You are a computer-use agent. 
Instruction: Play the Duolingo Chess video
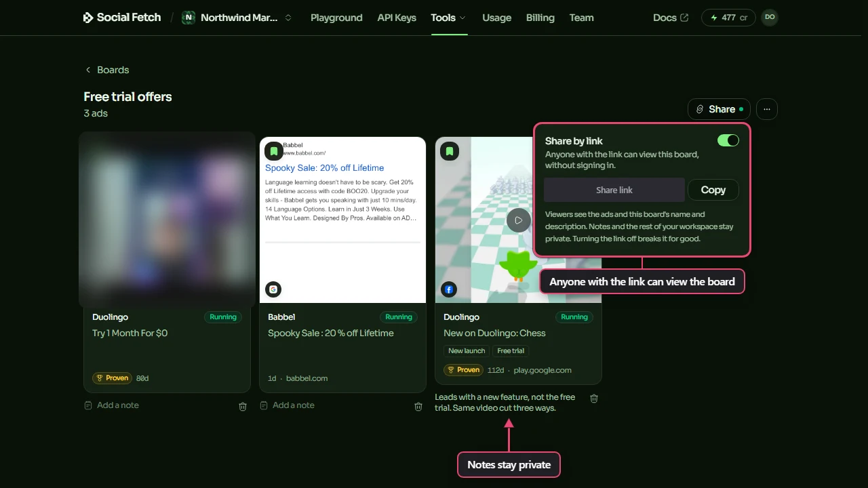pos(519,220)
